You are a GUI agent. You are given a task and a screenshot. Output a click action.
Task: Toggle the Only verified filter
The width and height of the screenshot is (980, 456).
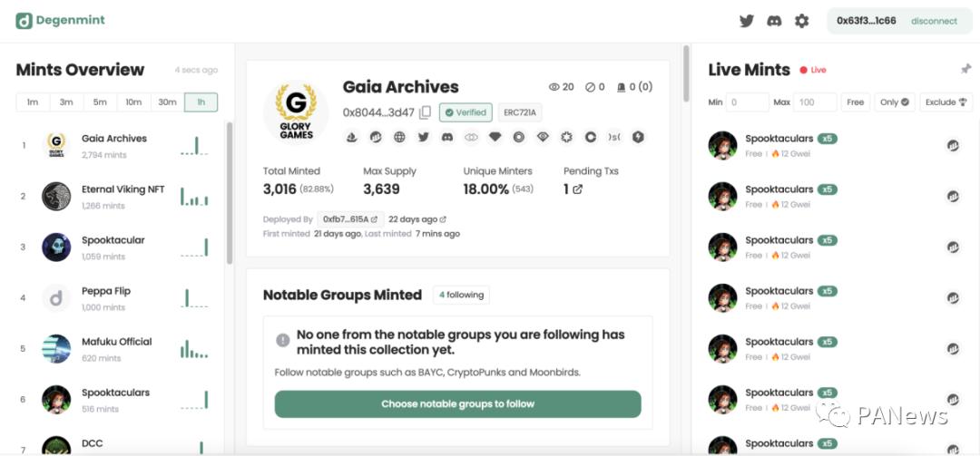coord(894,102)
